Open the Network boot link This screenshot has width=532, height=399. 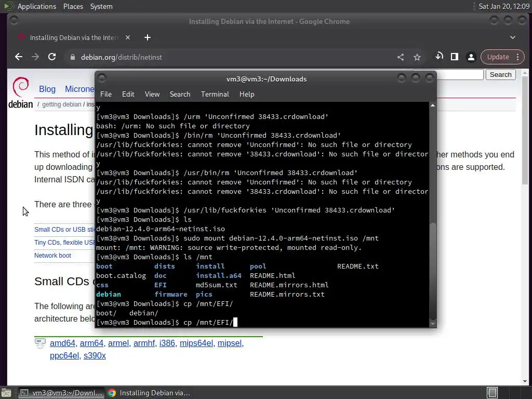tap(52, 256)
